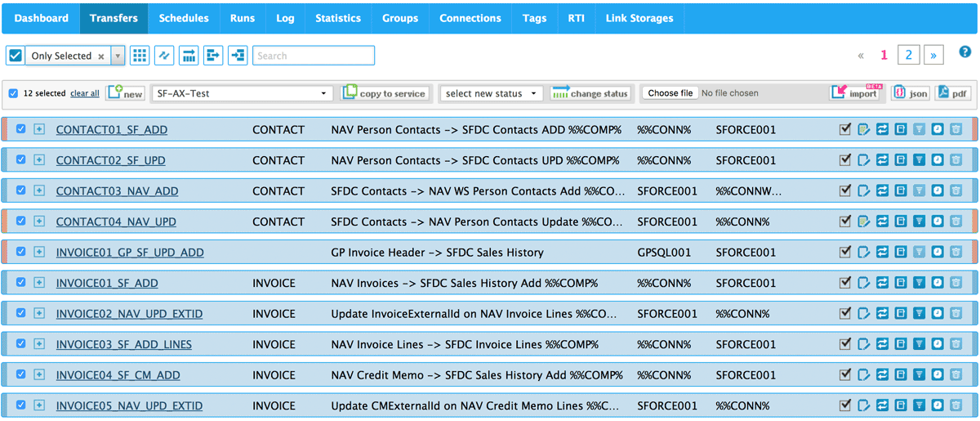The image size is (980, 421).
Task: Run transfer arrows icon for INVOICE03_SF_ADD_LINES
Action: [x=883, y=344]
